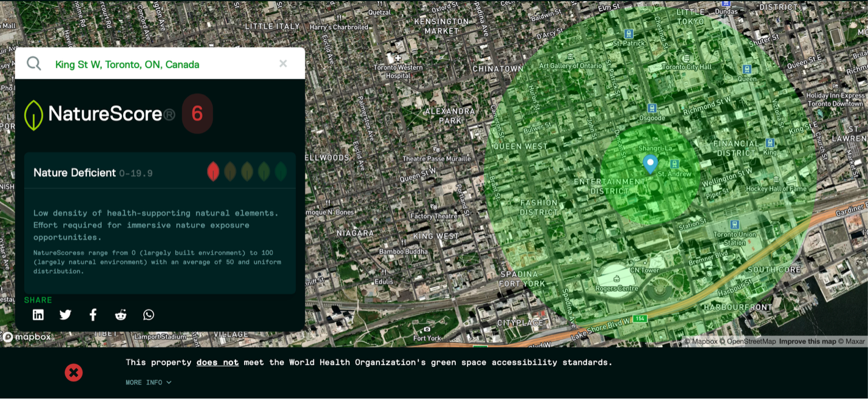The width and height of the screenshot is (868, 401).
Task: Click the Theatre Passe Muraille label
Action: tap(437, 159)
